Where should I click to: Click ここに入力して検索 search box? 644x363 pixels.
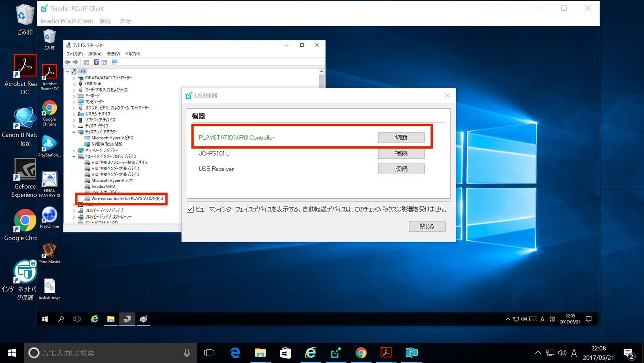coord(110,353)
